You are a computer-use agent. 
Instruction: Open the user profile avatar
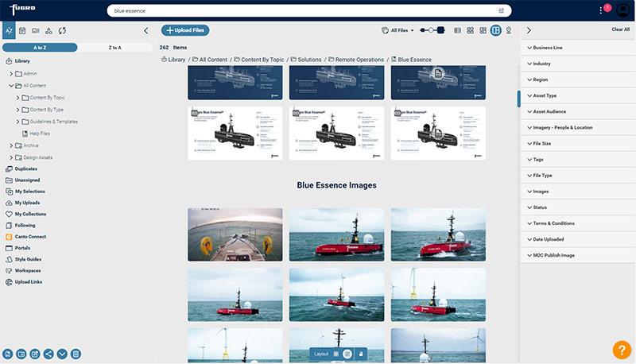(x=622, y=10)
